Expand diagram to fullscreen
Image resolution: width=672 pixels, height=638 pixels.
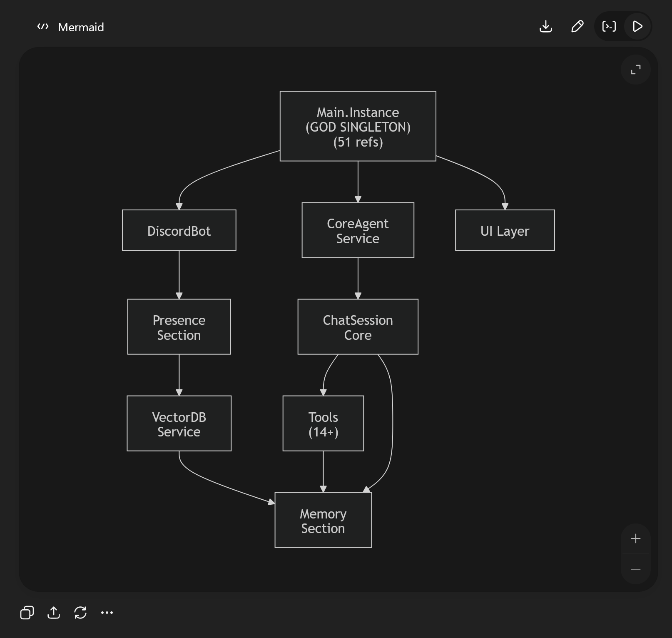635,70
